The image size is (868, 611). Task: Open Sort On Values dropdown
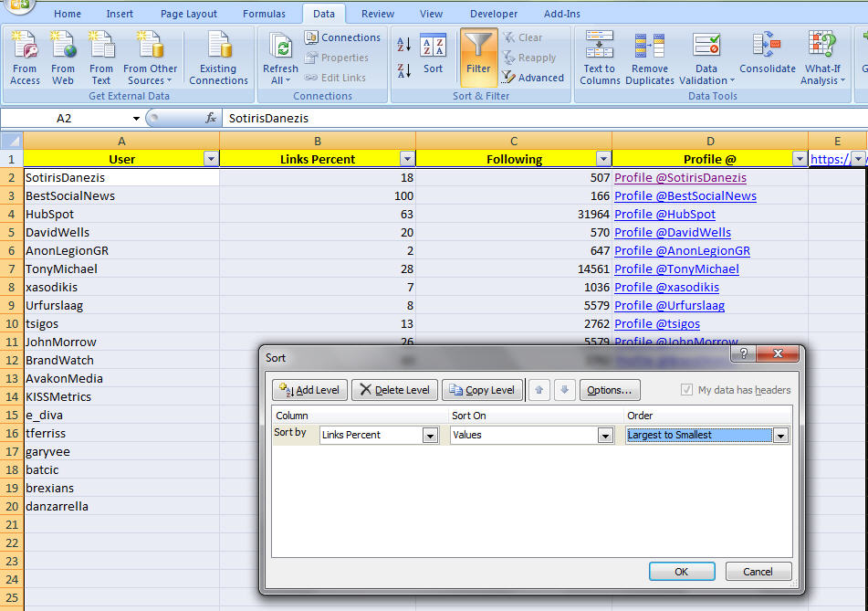click(x=606, y=436)
